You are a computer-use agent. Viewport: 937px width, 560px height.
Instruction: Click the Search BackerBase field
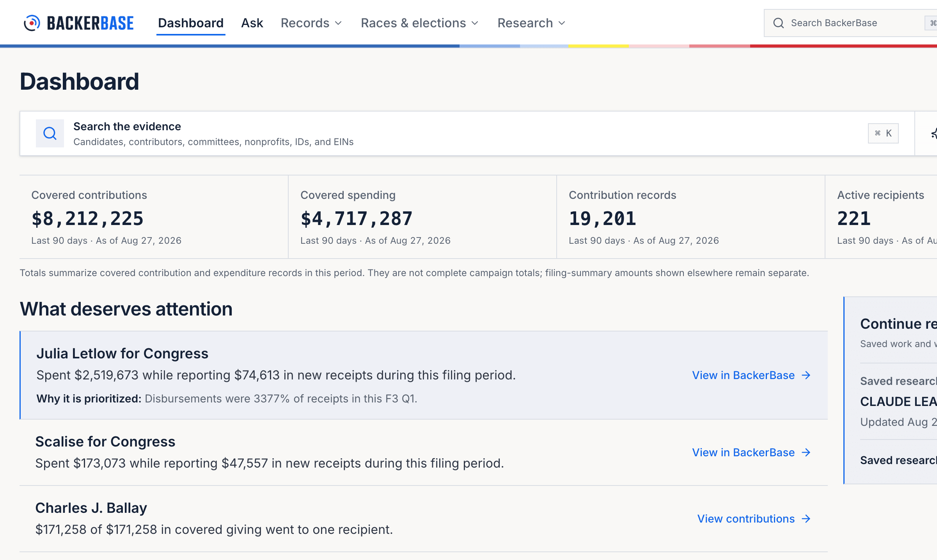click(850, 23)
